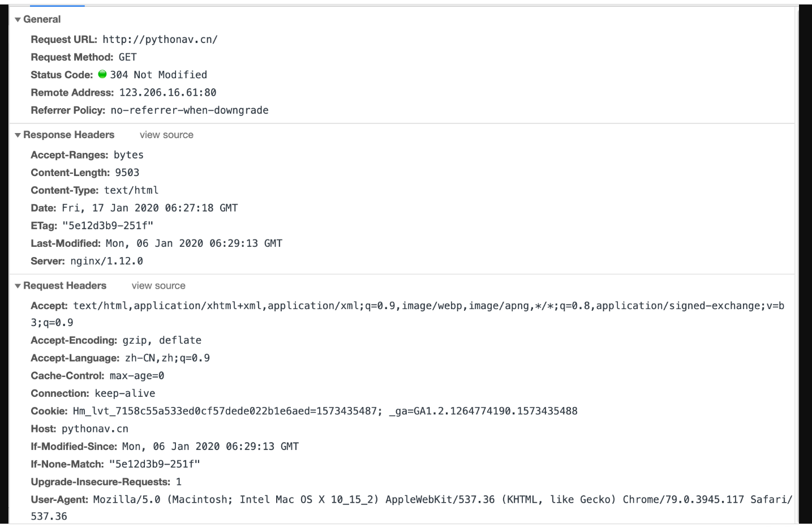
Task: Click the Remote Address value 123.206.16.61:80
Action: click(x=167, y=93)
